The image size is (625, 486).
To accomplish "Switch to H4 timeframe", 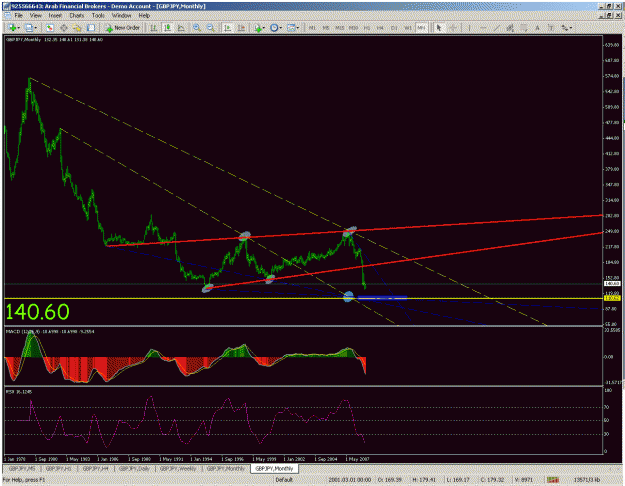I will (x=380, y=28).
